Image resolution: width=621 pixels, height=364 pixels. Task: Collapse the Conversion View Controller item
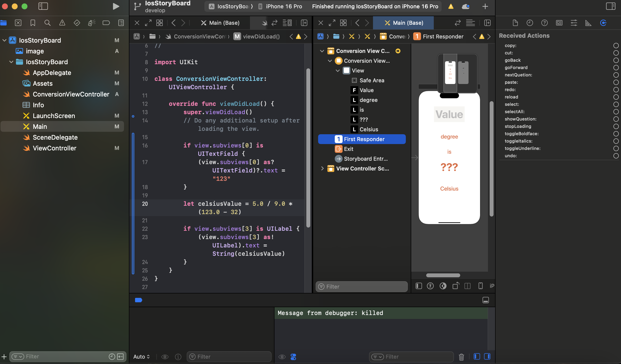[330, 61]
